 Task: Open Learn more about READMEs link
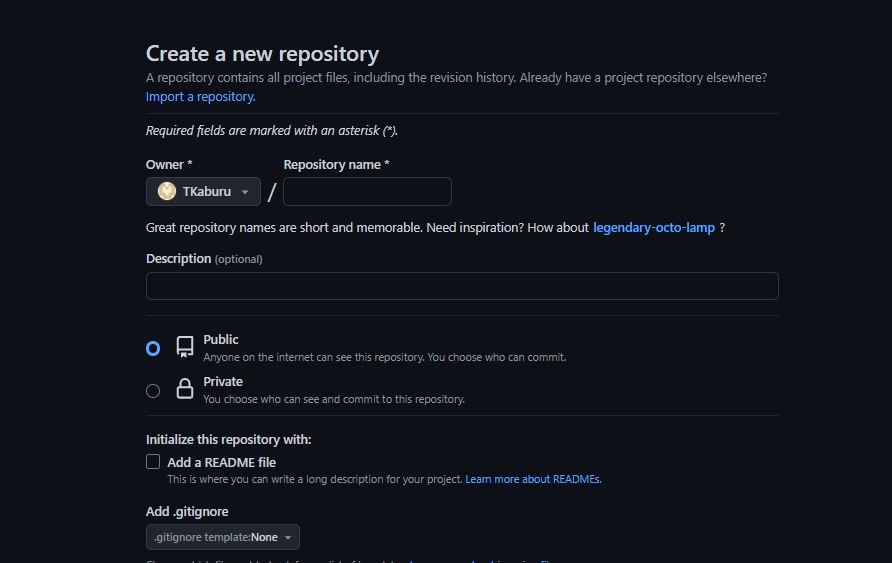(533, 479)
